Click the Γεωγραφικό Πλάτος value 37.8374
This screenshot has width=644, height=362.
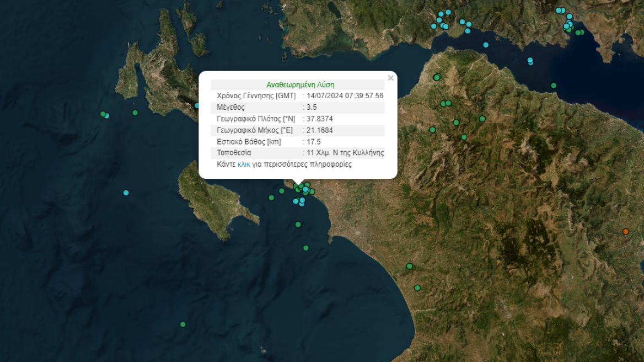[319, 118]
